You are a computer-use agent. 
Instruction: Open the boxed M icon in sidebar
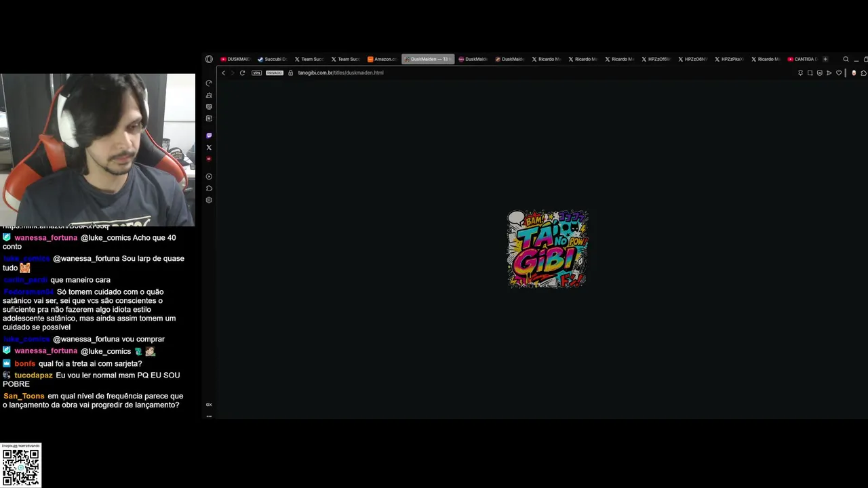pos(209,118)
